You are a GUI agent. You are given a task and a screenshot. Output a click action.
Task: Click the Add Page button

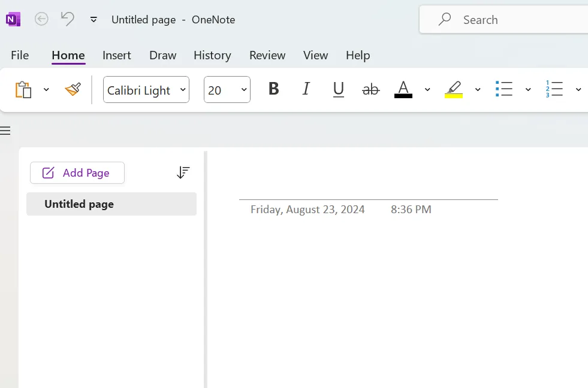pyautogui.click(x=77, y=172)
